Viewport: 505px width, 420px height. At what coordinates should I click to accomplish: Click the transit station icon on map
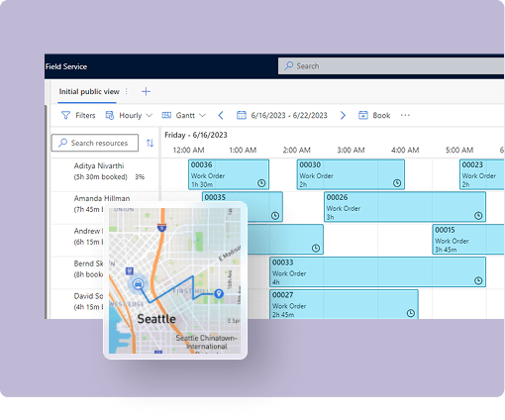130,271
